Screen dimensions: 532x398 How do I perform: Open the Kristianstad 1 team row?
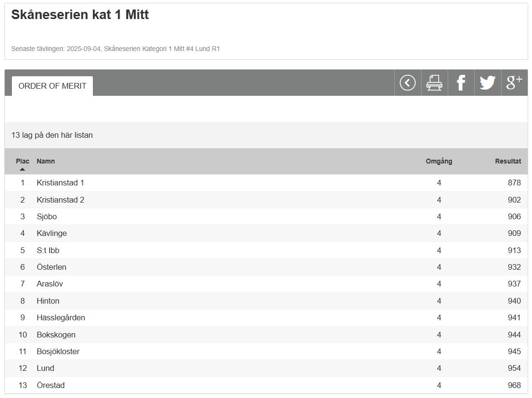pos(60,183)
